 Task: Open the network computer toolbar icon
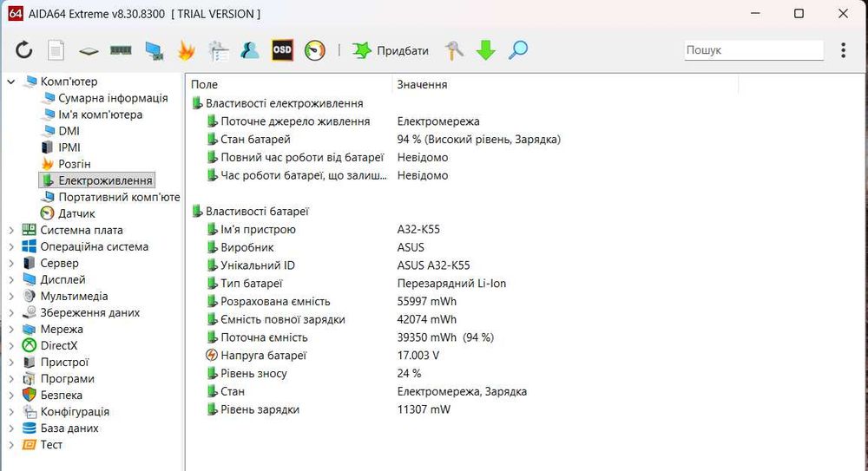pyautogui.click(x=154, y=51)
